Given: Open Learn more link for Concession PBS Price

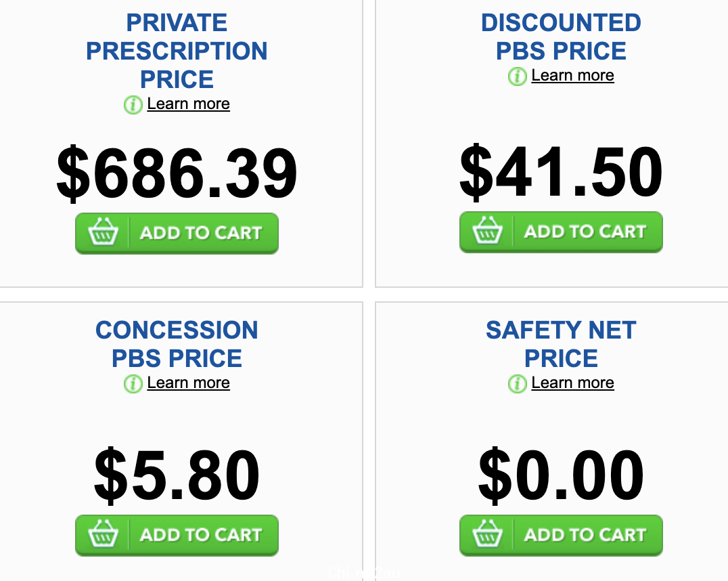Looking at the screenshot, I should [189, 383].
